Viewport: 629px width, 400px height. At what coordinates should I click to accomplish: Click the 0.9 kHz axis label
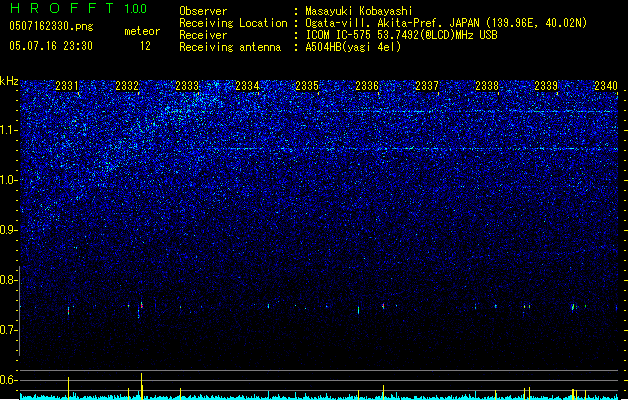coord(8,230)
